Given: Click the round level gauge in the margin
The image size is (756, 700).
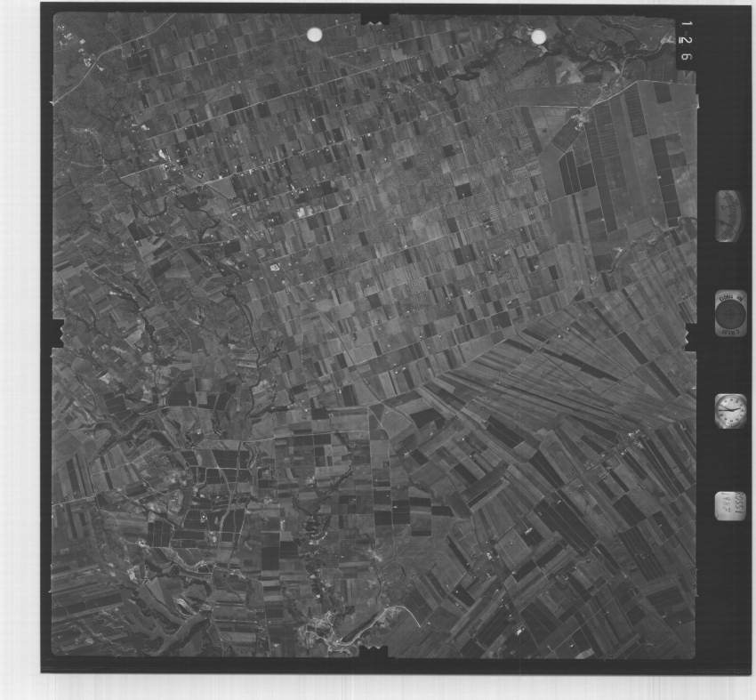Looking at the screenshot, I should [730, 313].
